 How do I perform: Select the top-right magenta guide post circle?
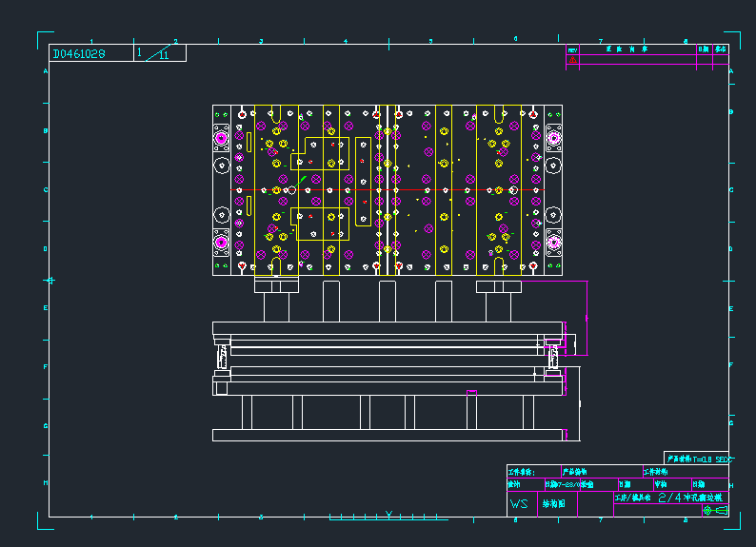click(x=553, y=139)
